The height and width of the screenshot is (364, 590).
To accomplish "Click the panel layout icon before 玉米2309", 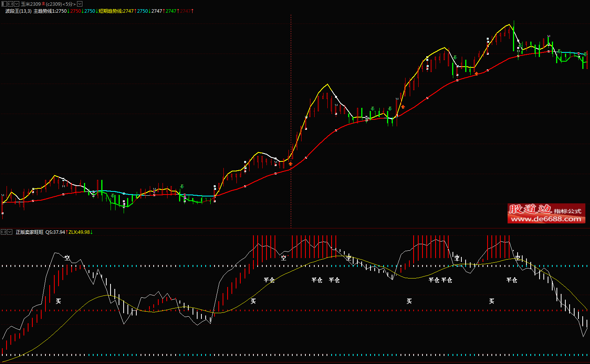I will point(4,4).
